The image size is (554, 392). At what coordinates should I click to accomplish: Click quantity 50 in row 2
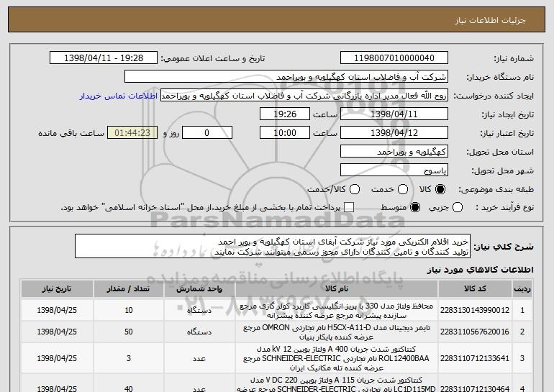tap(129, 332)
